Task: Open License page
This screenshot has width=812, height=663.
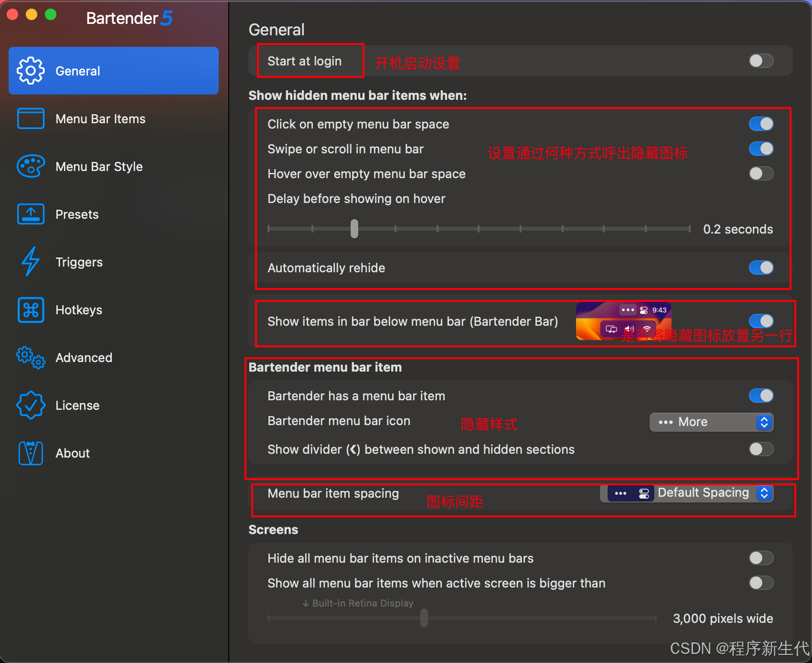Action: tap(114, 405)
